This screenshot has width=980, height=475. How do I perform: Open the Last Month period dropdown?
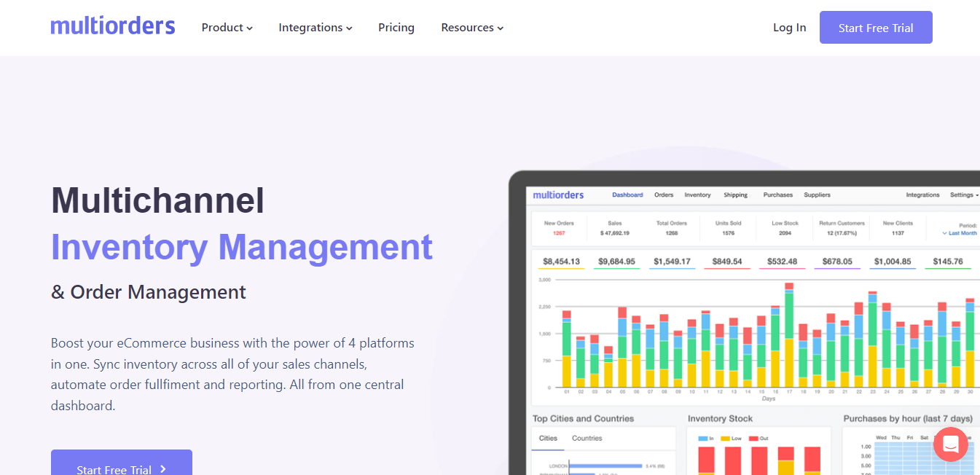(x=960, y=233)
